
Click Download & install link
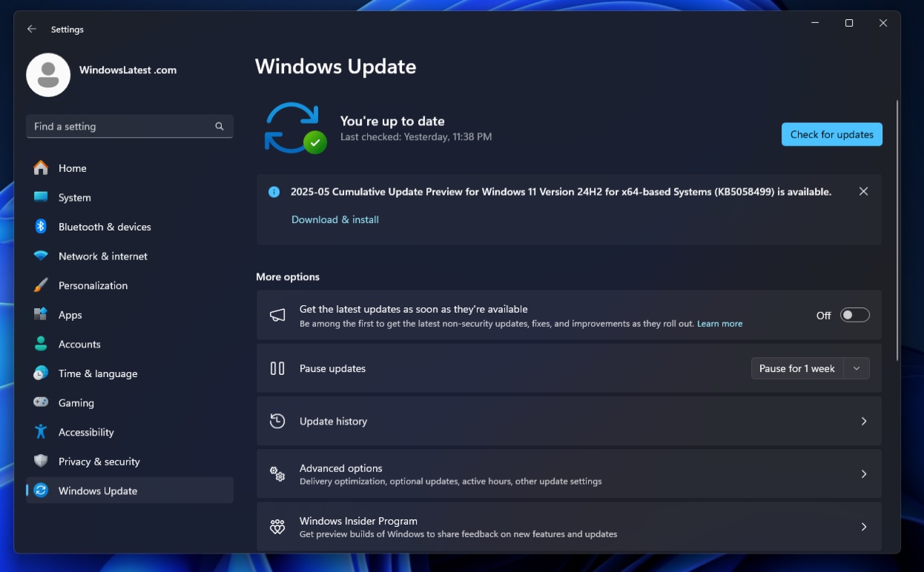point(335,219)
